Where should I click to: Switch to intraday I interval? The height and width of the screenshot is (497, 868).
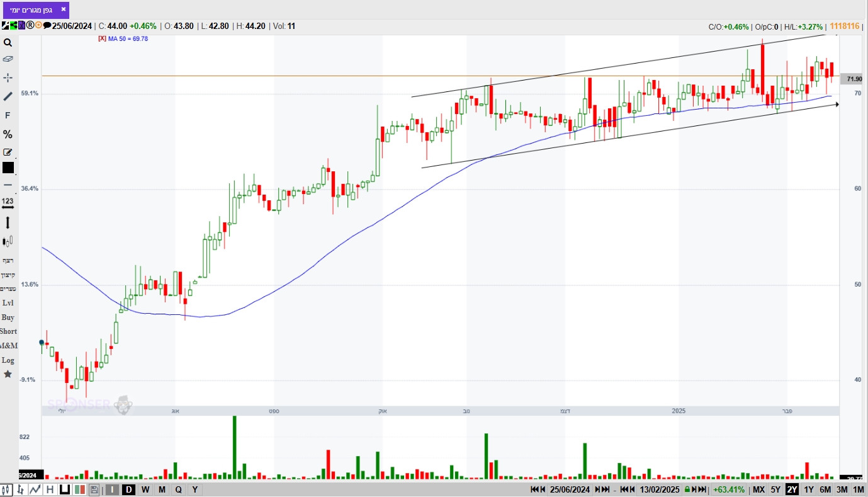112,489
